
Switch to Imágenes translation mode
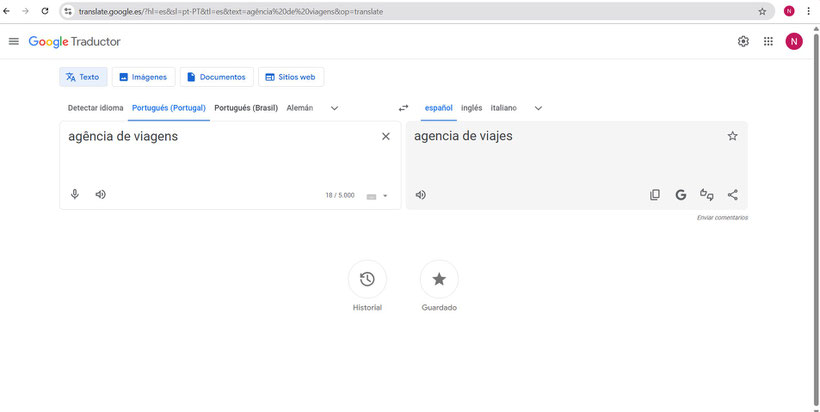coord(143,77)
